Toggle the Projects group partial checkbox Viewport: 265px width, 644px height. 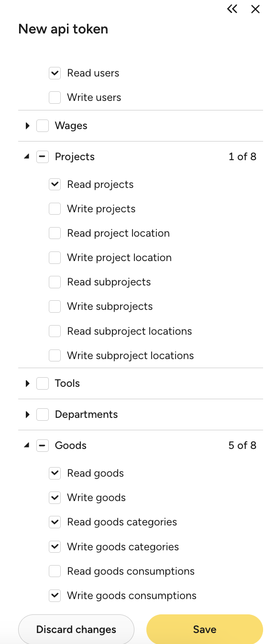(43, 157)
